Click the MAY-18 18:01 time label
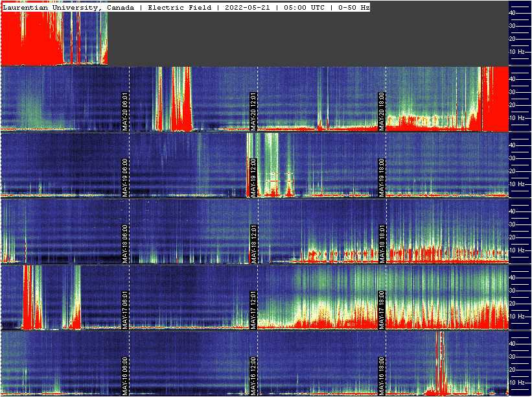Image resolution: width=532 pixels, height=397 pixels. (x=382, y=244)
